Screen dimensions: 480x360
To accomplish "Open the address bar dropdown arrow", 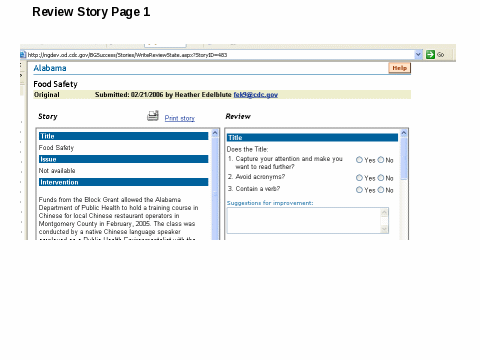I will pyautogui.click(x=418, y=54).
